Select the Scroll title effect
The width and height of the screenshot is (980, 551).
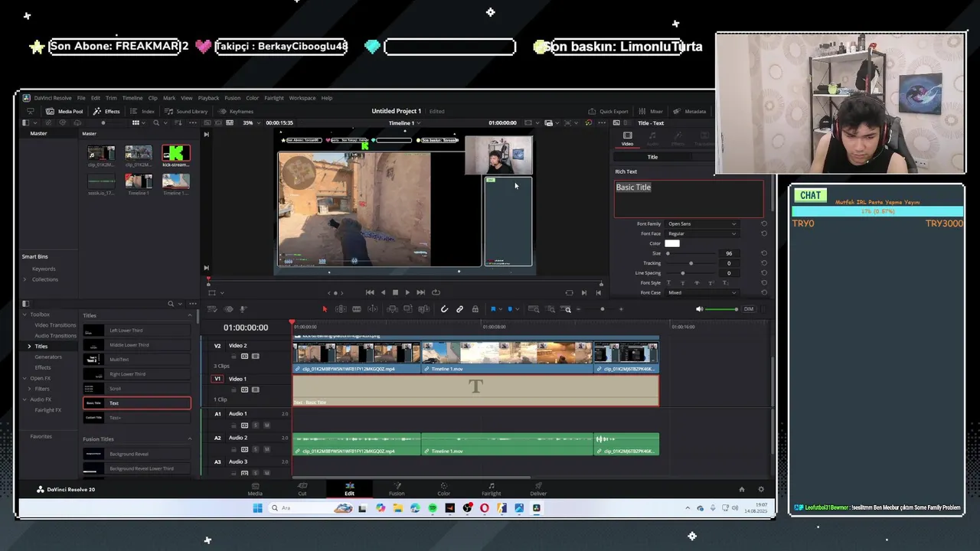pyautogui.click(x=136, y=389)
